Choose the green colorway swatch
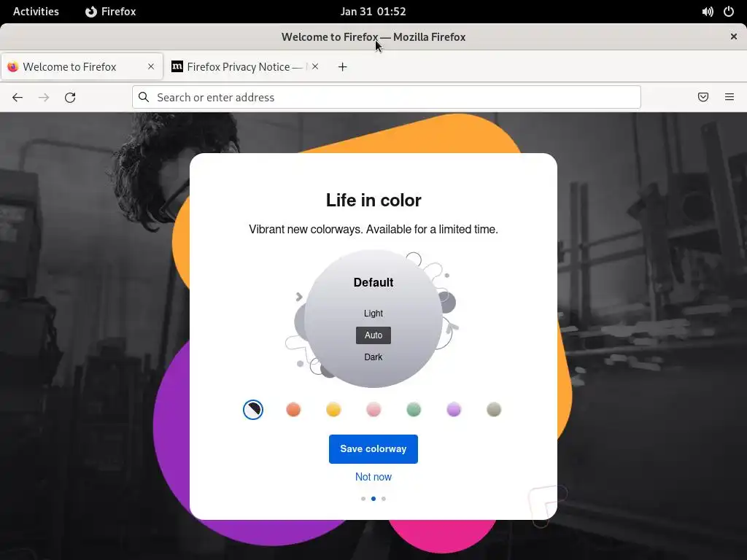 point(414,410)
